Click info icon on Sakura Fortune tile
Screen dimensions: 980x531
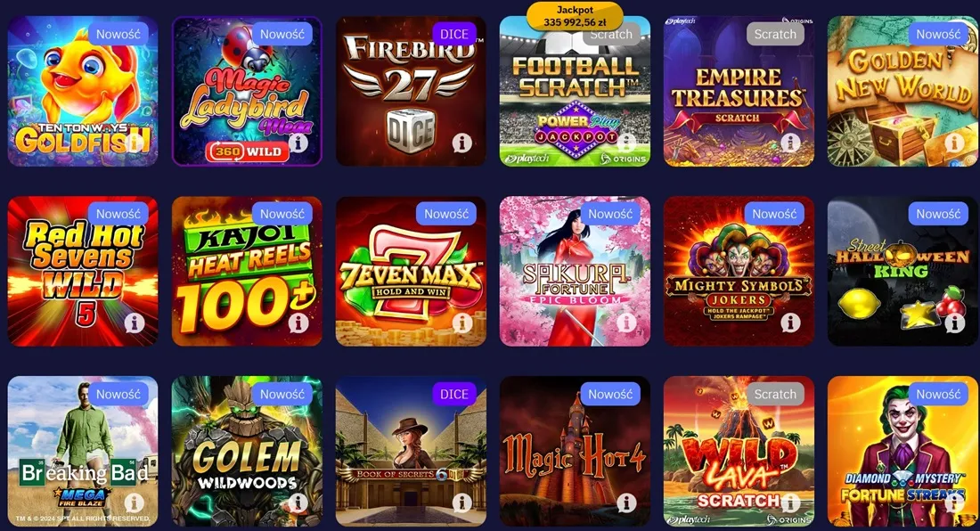coord(626,323)
